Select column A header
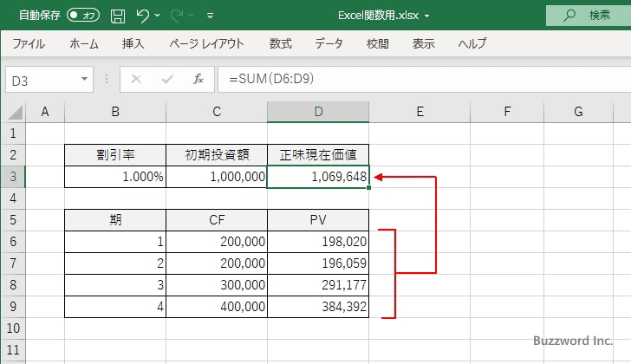Screen dimensions: 631x364 click(45, 112)
